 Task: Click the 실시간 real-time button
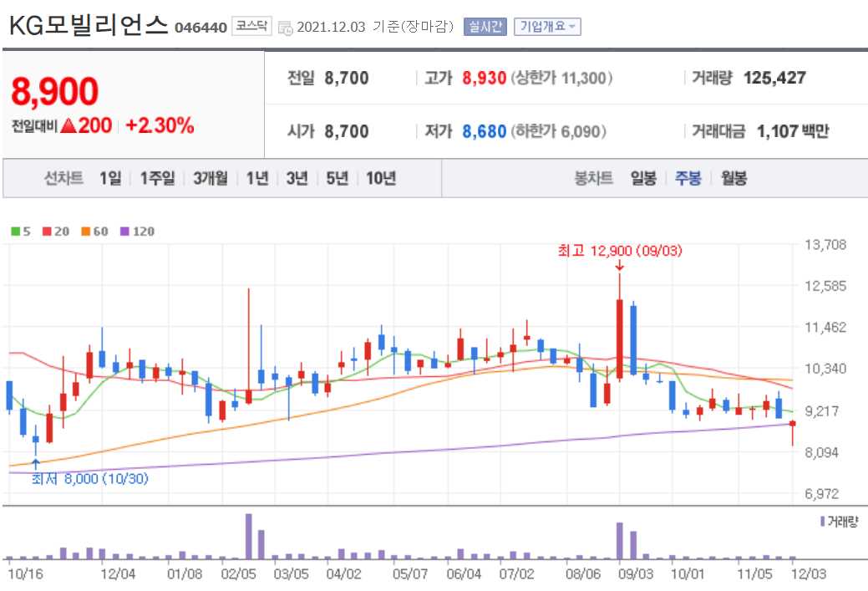coord(485,27)
